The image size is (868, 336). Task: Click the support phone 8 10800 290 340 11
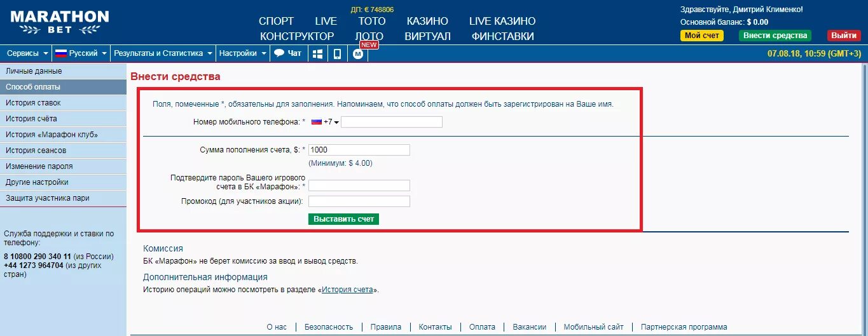click(x=38, y=257)
